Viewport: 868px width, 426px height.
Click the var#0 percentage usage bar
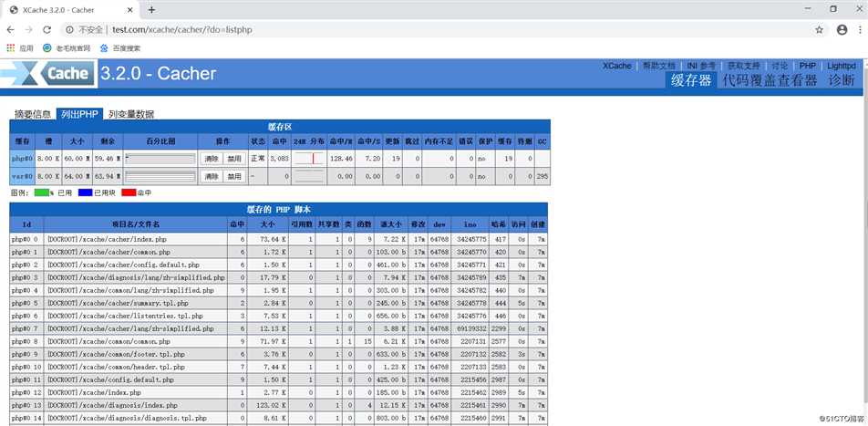160,177
